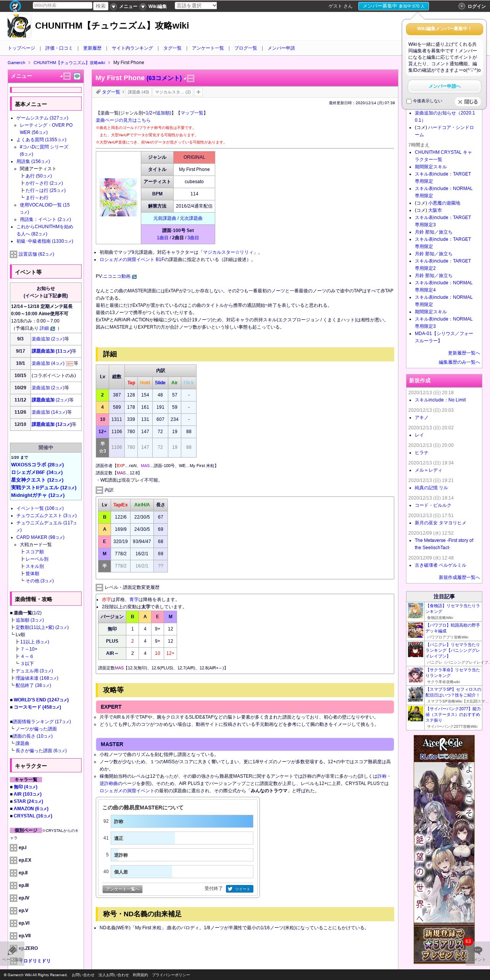Collapse the 内訳 section
Image resolution: width=490 pixels, height=980 pixels.
point(99,490)
